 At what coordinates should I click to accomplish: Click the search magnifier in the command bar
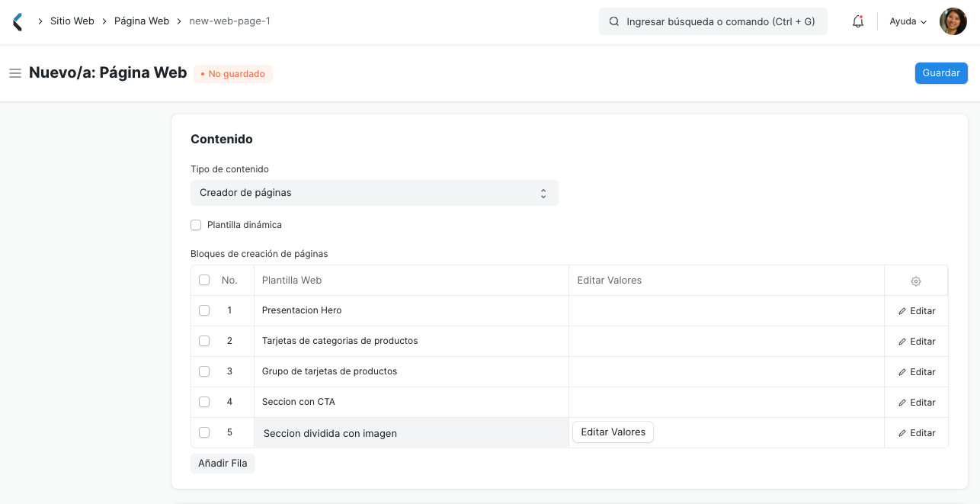coord(614,21)
